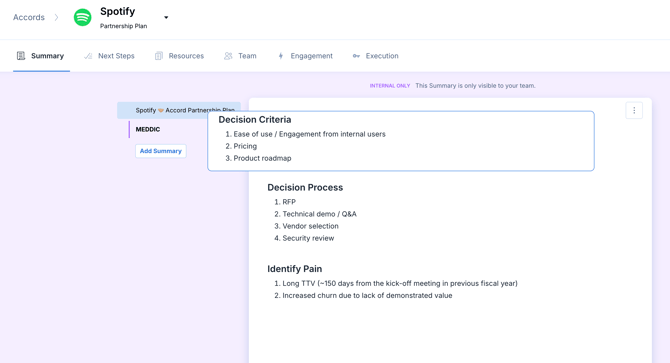670x363 pixels.
Task: Click the 'Security review' item
Action: point(308,238)
